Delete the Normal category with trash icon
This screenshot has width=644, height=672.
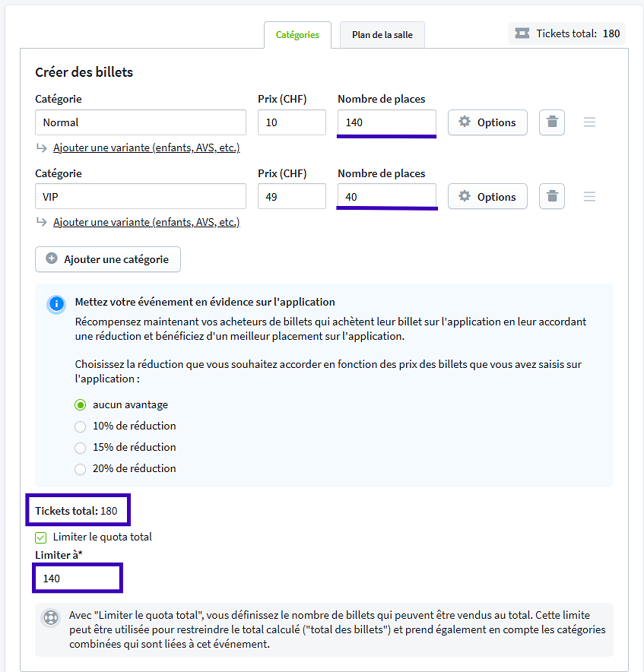pos(552,122)
